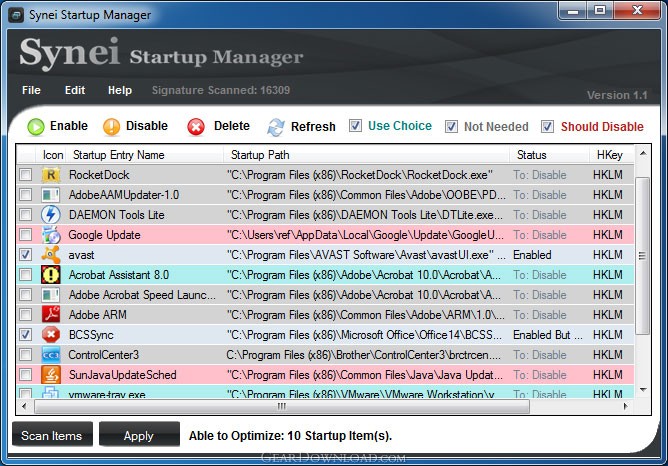Click the BCSSync red stop icon
668x466 pixels.
[x=51, y=335]
